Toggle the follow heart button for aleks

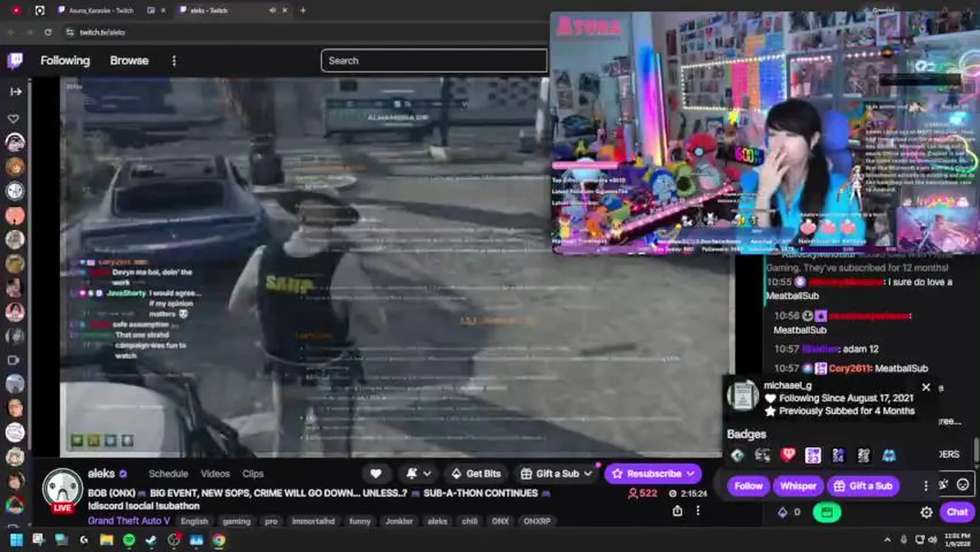coord(376,474)
